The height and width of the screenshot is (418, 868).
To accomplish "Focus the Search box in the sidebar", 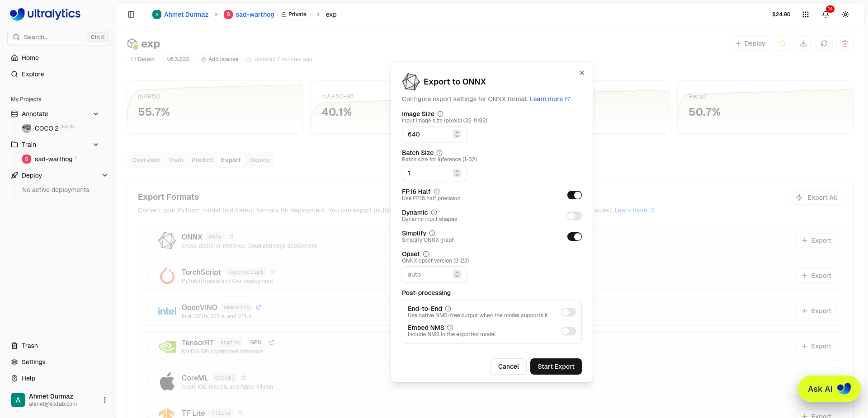I will coord(60,37).
